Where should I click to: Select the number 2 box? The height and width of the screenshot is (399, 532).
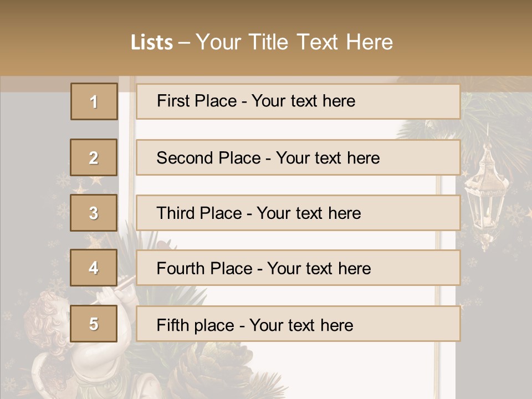94,157
